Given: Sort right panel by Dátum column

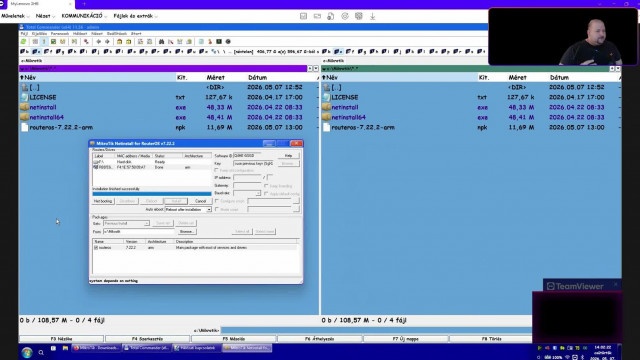Looking at the screenshot, I should pos(559,77).
